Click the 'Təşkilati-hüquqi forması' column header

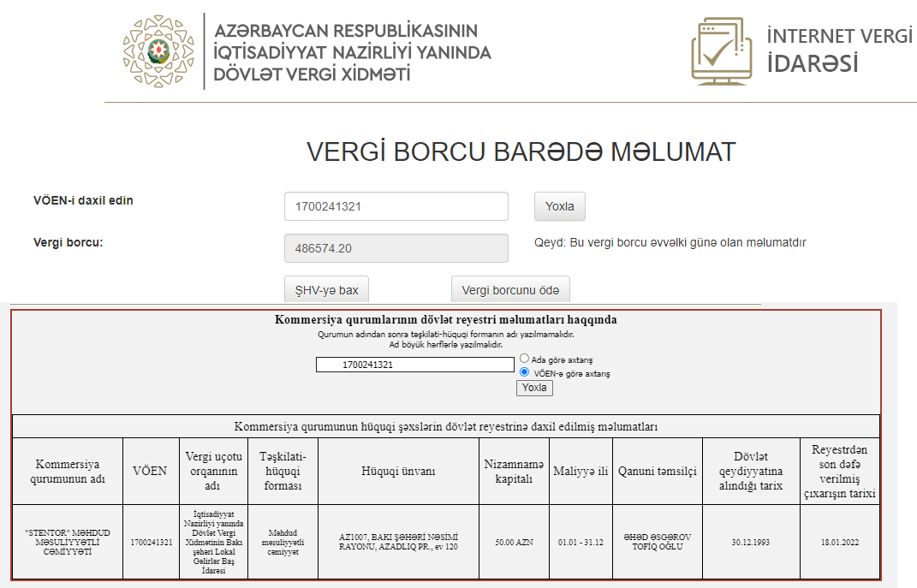tap(283, 471)
